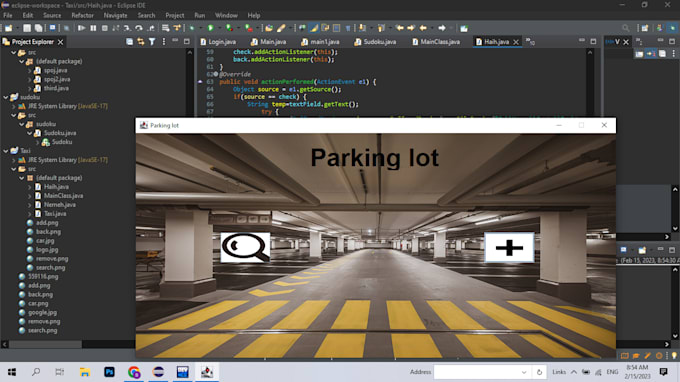The image size is (680, 382).
Task: Select 559116.png in Project Explorer
Action: coord(43,277)
